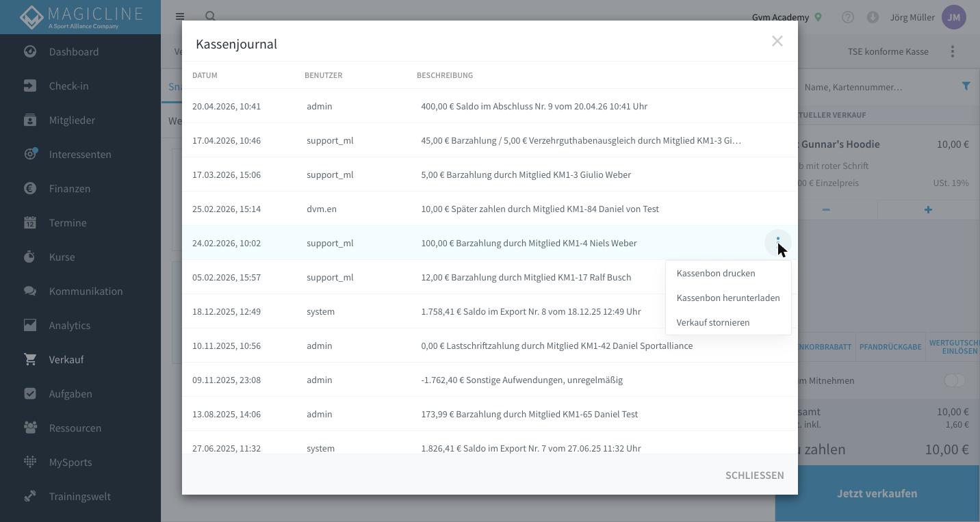Click the Check-in sidebar icon

(x=30, y=86)
